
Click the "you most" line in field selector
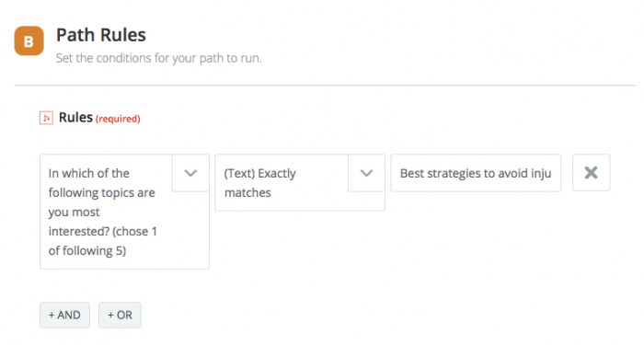click(x=74, y=213)
